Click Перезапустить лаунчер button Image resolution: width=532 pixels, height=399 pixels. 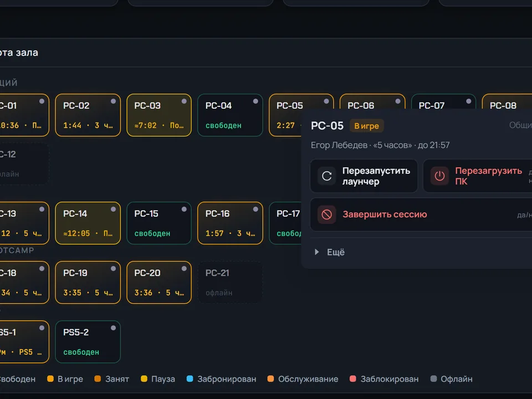(x=364, y=176)
